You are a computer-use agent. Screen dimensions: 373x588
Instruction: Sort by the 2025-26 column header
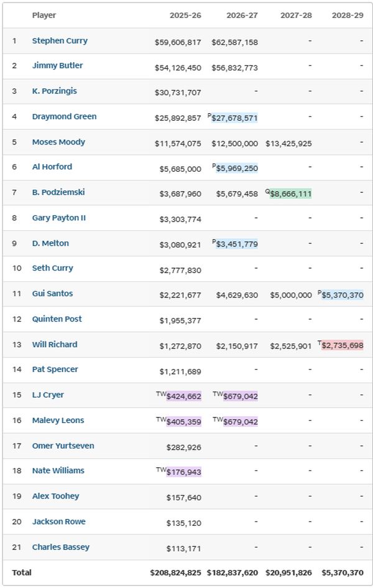(x=185, y=16)
